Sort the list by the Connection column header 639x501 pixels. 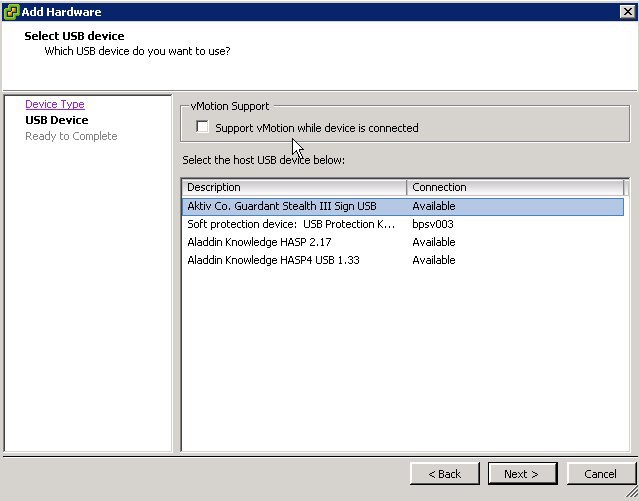(x=515, y=187)
